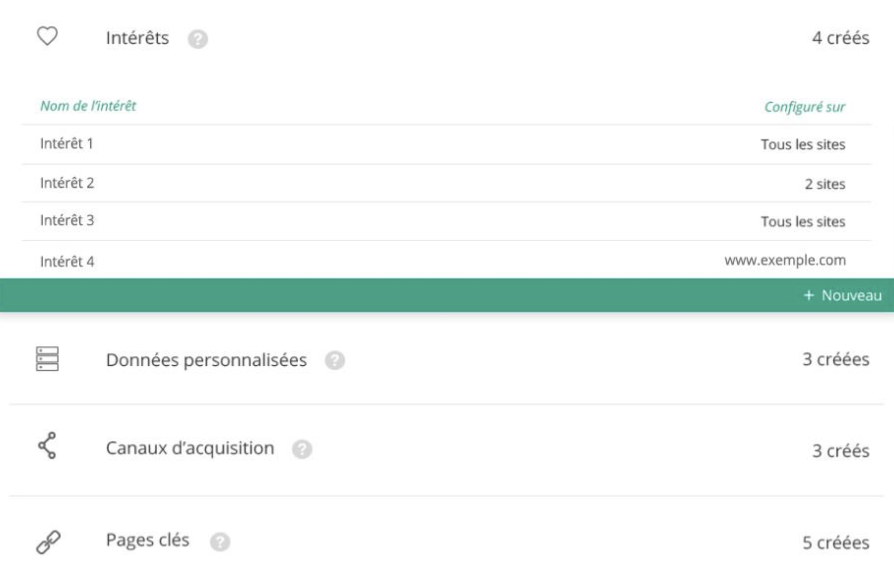Select the Intérêt 3 row
Image resolution: width=894 pixels, height=588 pixels.
[447, 221]
